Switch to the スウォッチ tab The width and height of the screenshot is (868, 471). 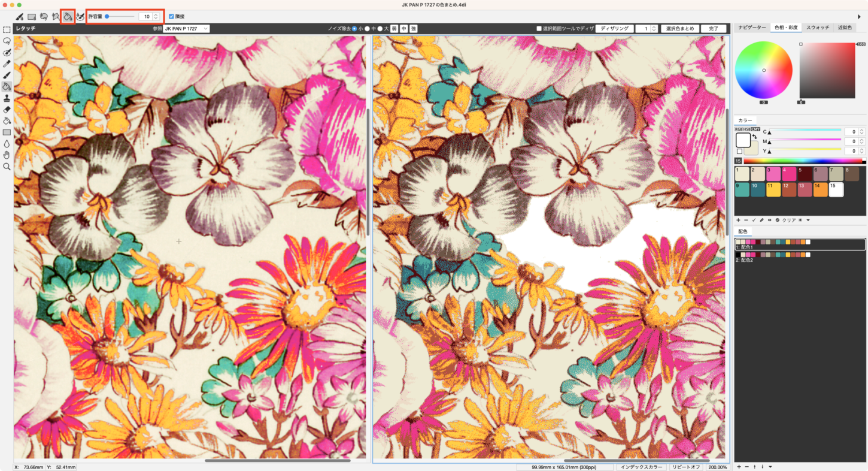817,28
